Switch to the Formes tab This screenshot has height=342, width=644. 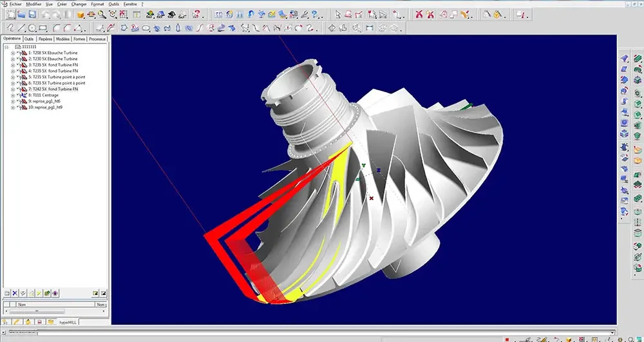click(79, 39)
